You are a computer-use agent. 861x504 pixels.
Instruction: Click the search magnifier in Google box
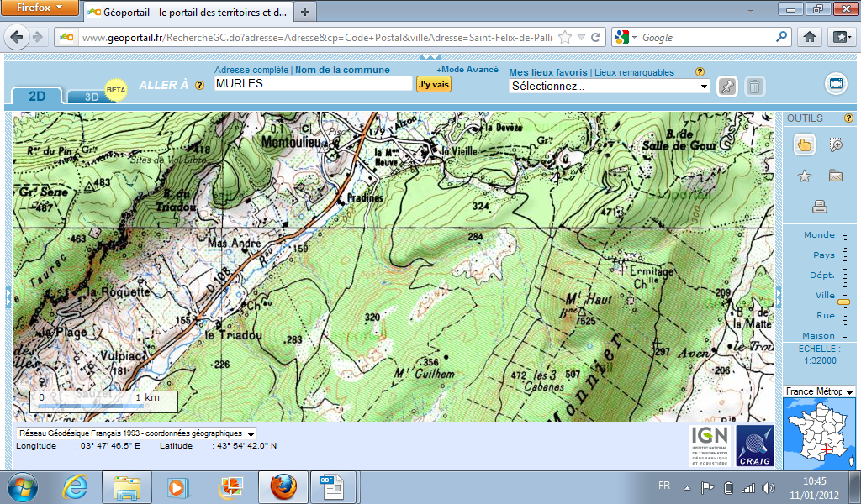tap(781, 37)
